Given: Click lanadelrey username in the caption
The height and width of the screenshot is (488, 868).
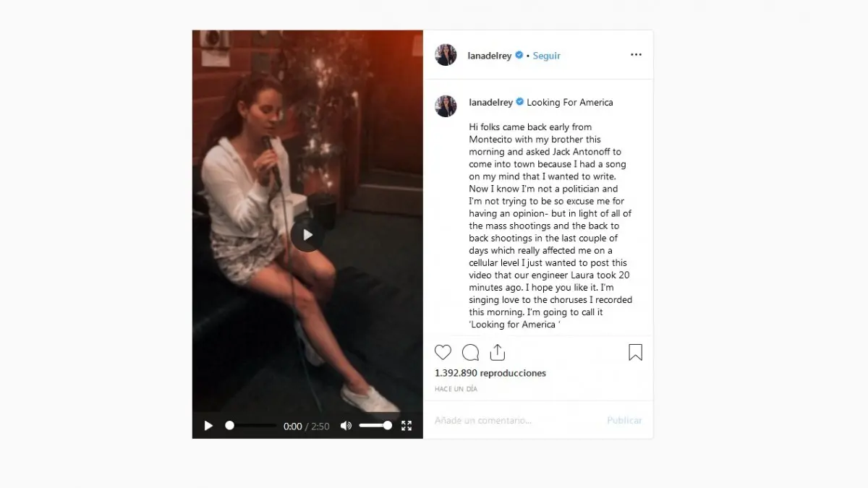Looking at the screenshot, I should point(490,103).
